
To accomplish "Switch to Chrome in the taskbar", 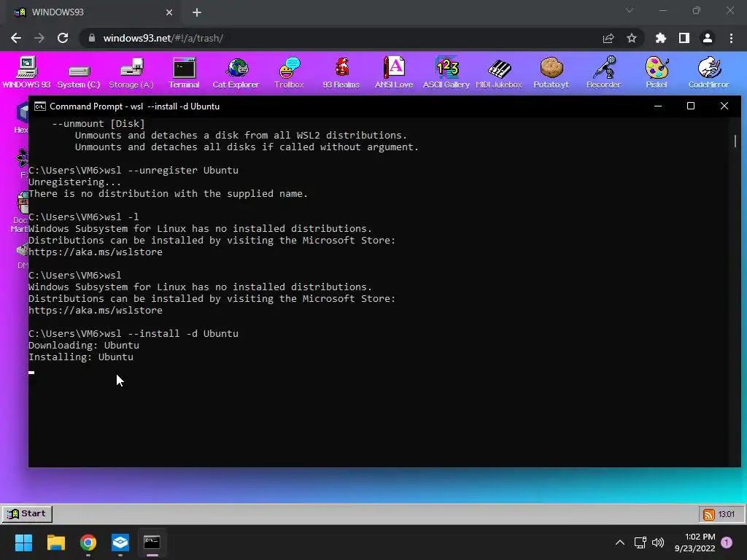I will pyautogui.click(x=88, y=542).
